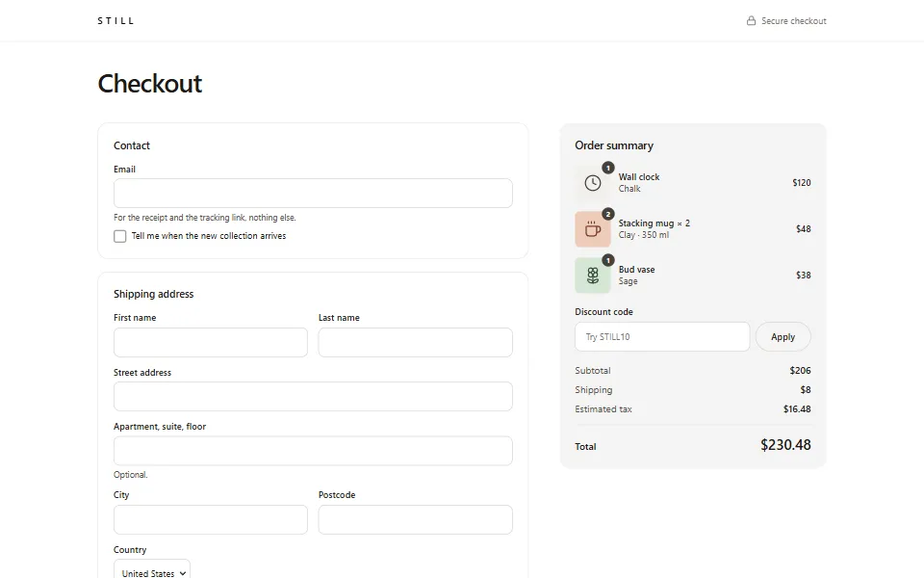Click the 'Shipping address' heading
924x578 pixels.
click(x=153, y=294)
